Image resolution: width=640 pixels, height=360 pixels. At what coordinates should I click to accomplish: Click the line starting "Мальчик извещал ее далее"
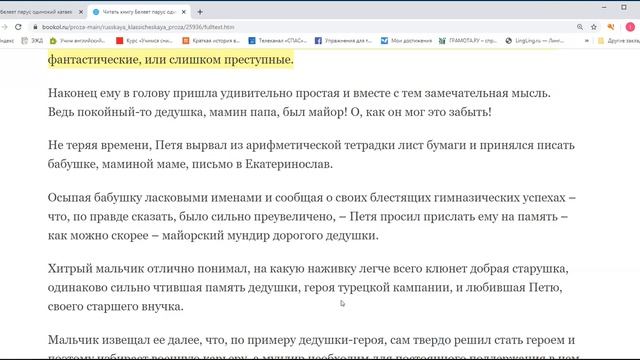tap(311, 340)
